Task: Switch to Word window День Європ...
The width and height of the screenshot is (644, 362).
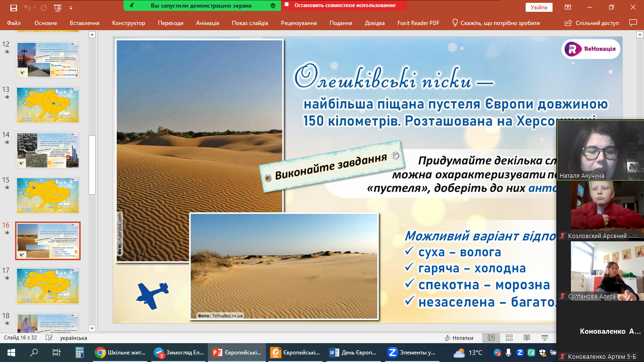Action: pos(354,353)
